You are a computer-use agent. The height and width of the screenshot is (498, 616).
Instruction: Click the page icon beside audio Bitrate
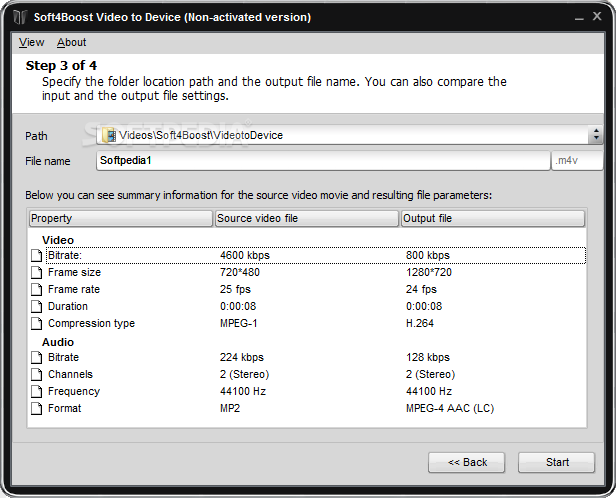(37, 357)
